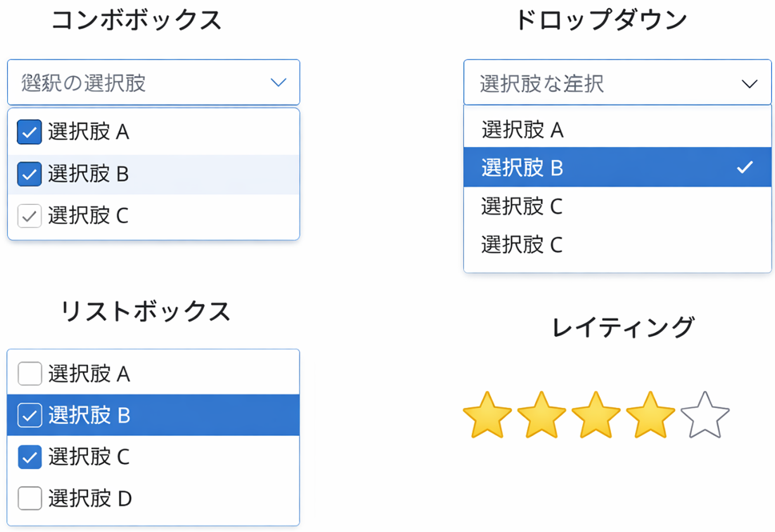This screenshot has width=775, height=532.
Task: Check 選択肢 D in the listbox
Action: [30, 498]
